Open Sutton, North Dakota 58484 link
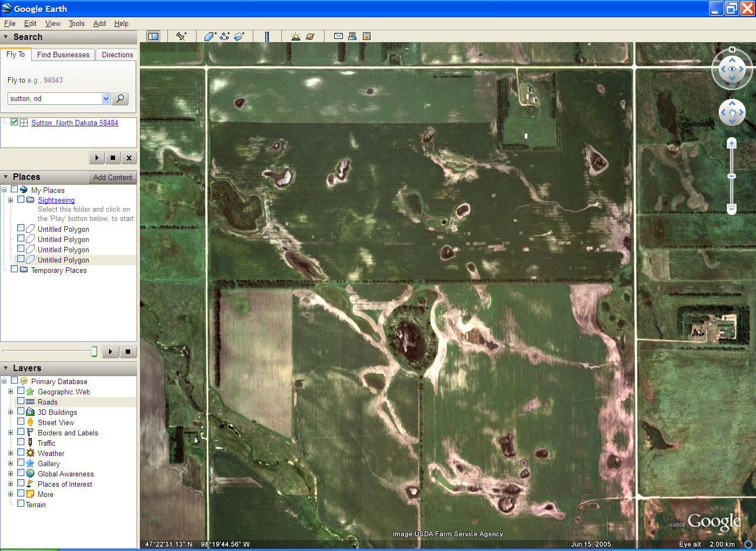 [75, 123]
